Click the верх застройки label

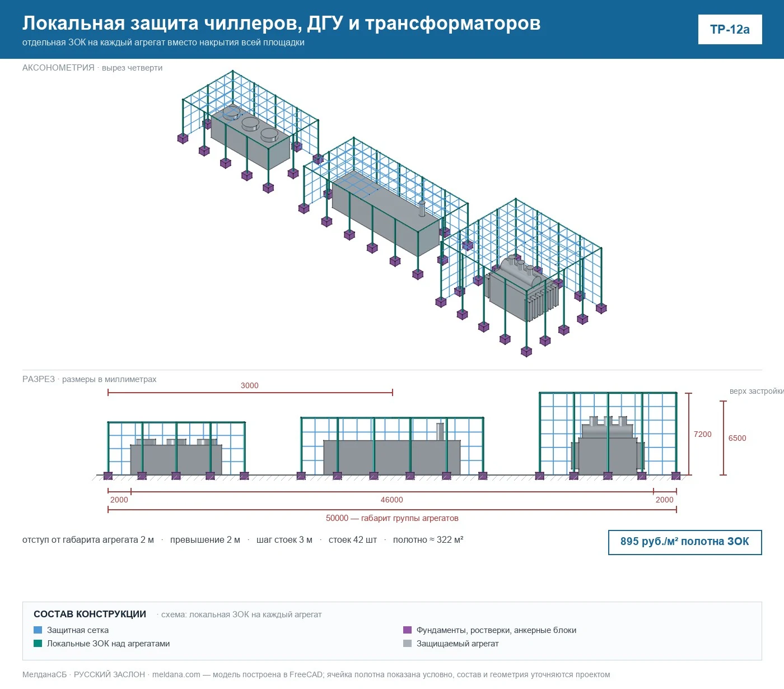click(x=757, y=391)
